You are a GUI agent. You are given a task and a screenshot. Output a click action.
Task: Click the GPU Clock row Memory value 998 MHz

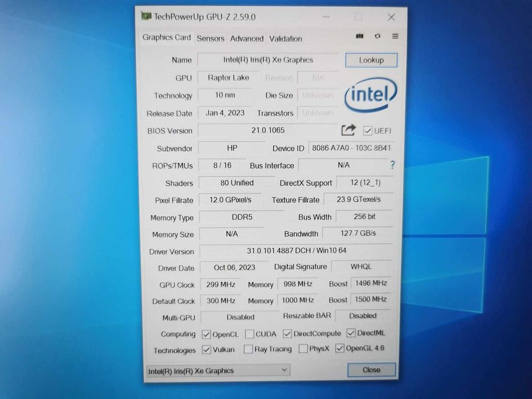(x=298, y=284)
